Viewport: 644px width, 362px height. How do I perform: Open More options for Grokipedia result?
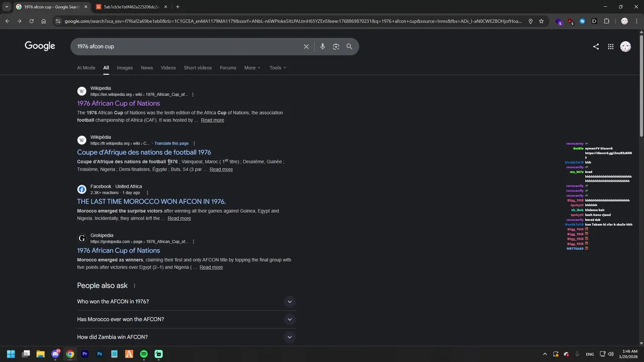193,242
